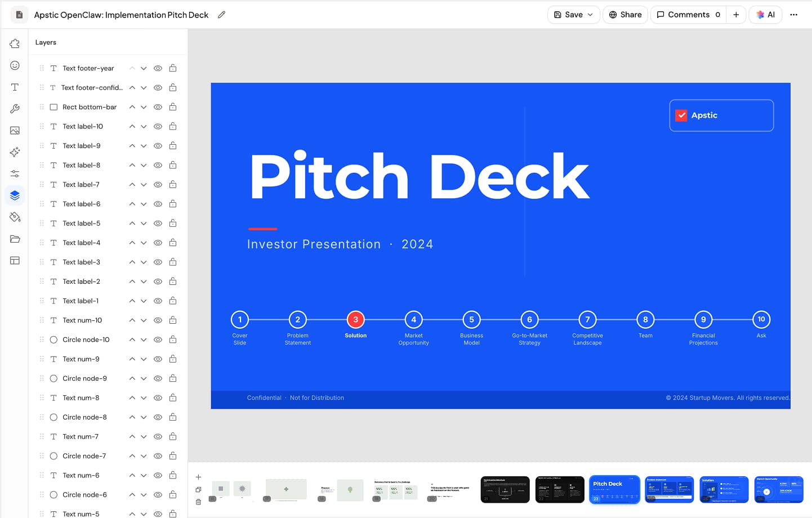
Task: Open the three-dot overflow menu
Action: point(794,15)
